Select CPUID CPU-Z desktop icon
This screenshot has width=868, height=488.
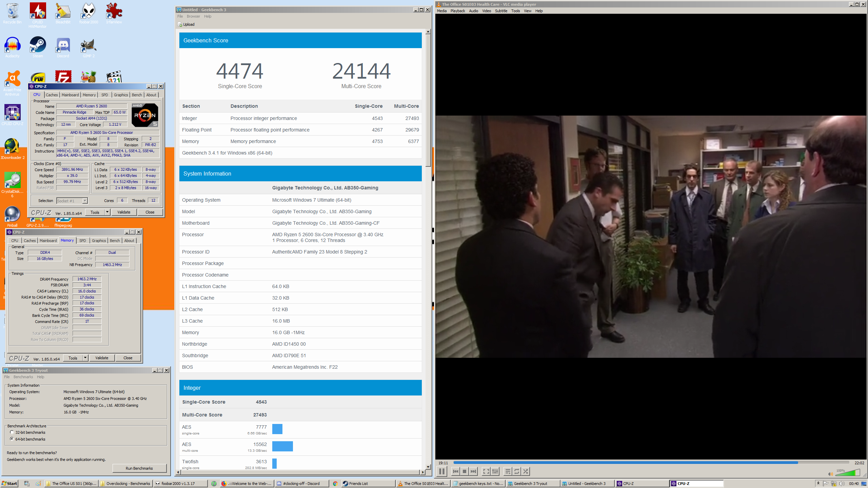click(12, 115)
